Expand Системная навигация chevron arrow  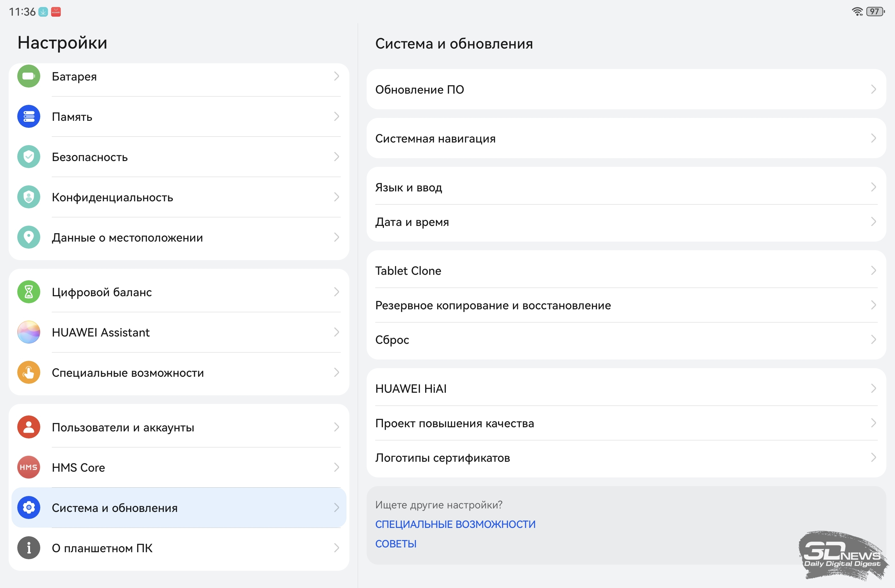pos(873,138)
